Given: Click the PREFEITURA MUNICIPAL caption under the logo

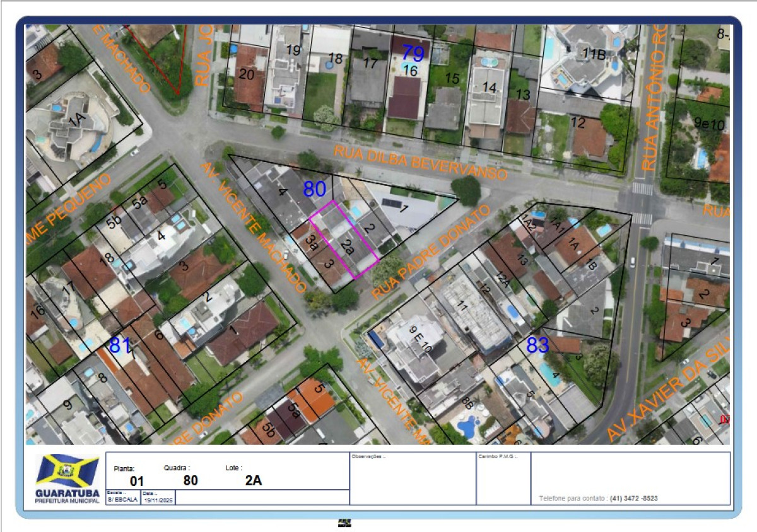Looking at the screenshot, I should (x=67, y=500).
